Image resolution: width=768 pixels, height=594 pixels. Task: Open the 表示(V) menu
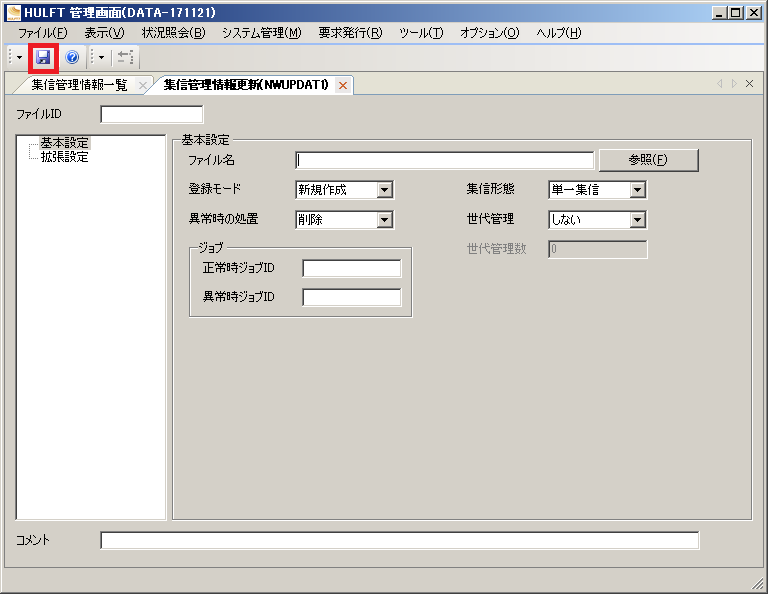pos(104,33)
